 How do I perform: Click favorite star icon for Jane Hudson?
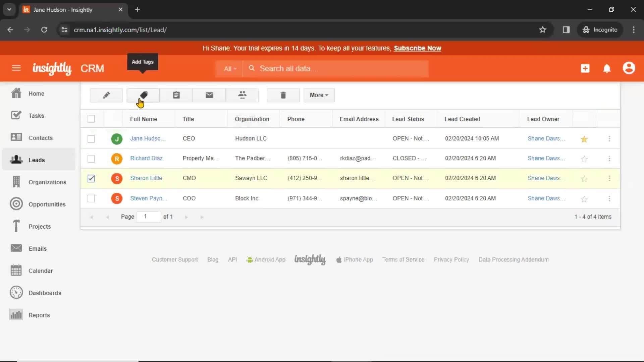point(584,138)
